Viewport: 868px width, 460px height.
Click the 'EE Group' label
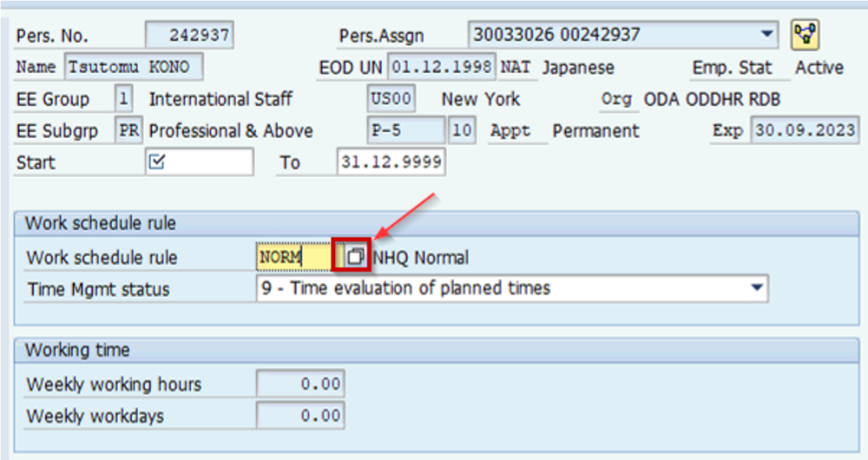tap(53, 100)
